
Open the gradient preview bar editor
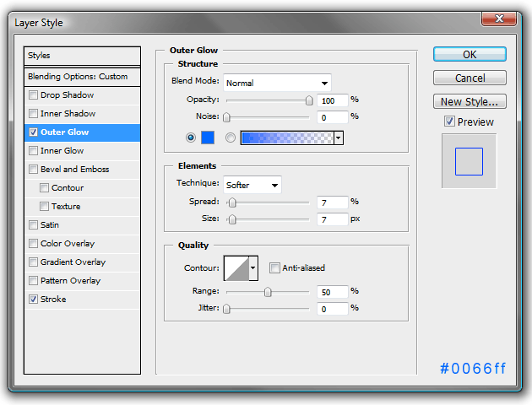coord(288,138)
